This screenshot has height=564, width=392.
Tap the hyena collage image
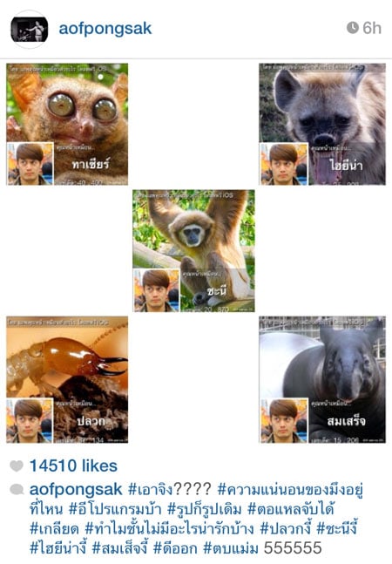(x=322, y=124)
